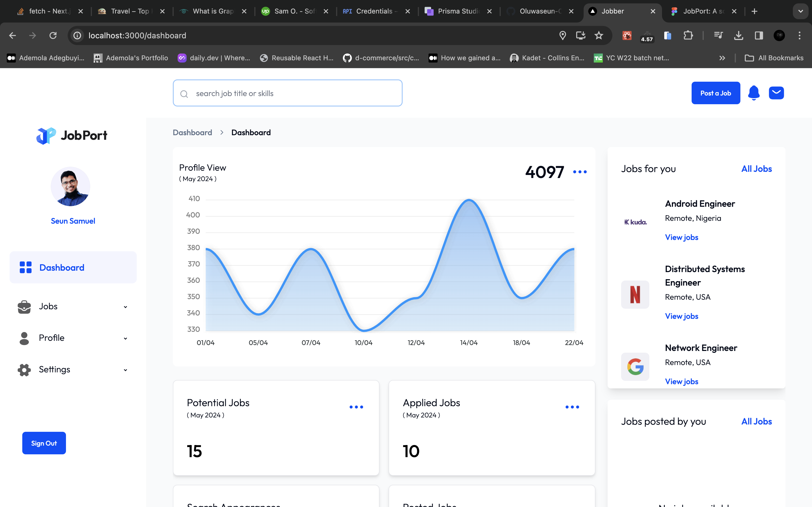Screen dimensions: 812x507
Task: Open Potential Jobs three-dots menu
Action: coord(356,407)
